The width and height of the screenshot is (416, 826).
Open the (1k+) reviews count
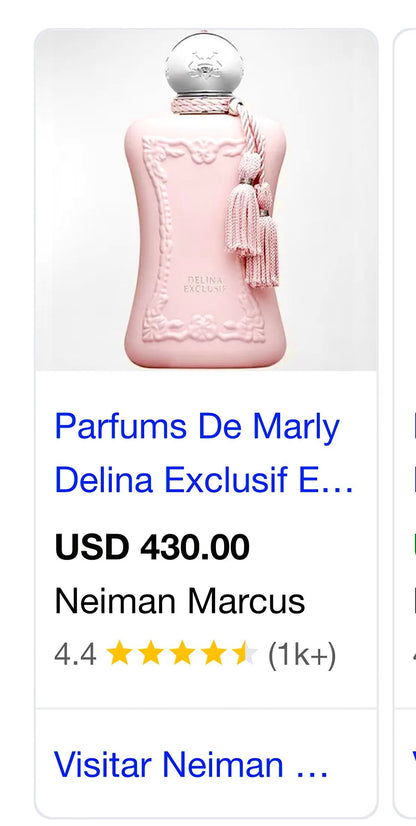302,655
